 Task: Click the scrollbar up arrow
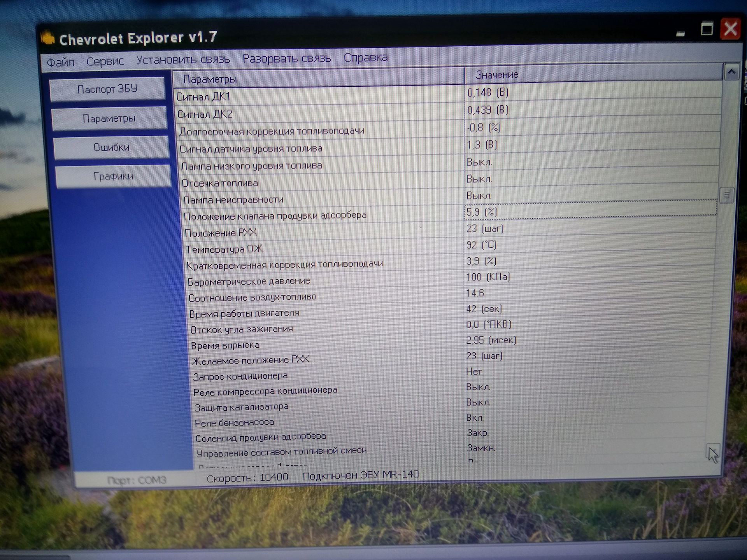731,72
